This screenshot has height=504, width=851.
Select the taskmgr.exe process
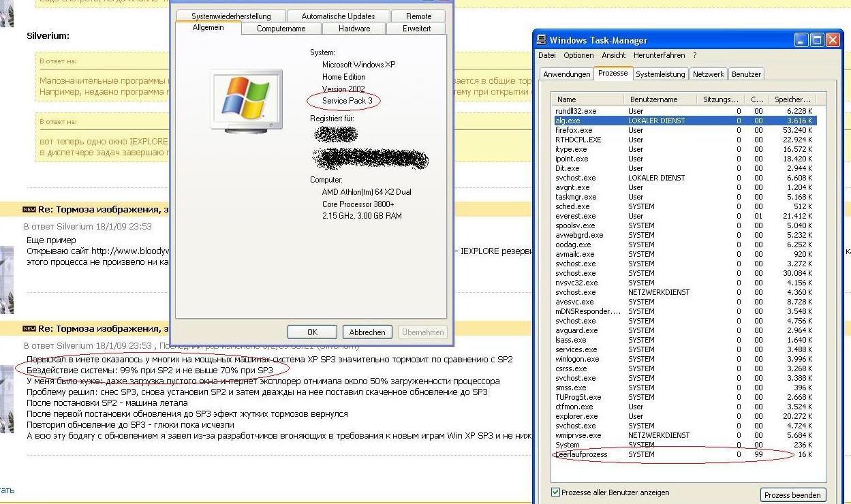tap(684, 197)
